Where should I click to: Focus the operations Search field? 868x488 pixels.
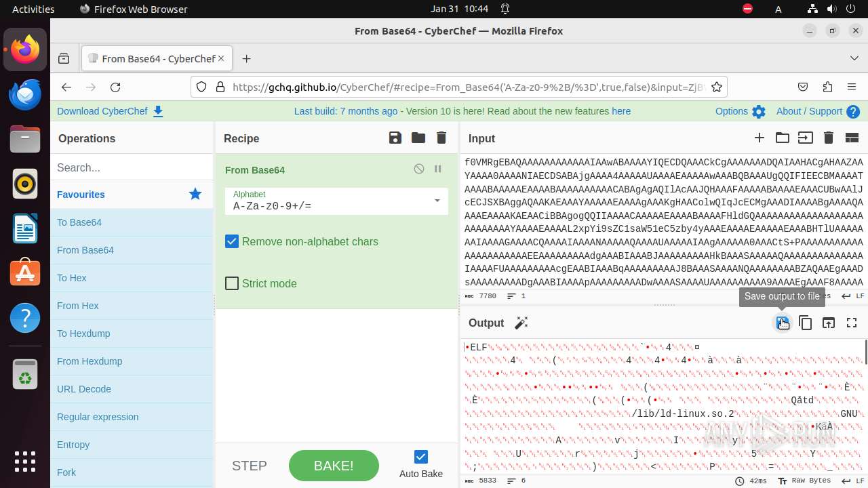click(132, 167)
